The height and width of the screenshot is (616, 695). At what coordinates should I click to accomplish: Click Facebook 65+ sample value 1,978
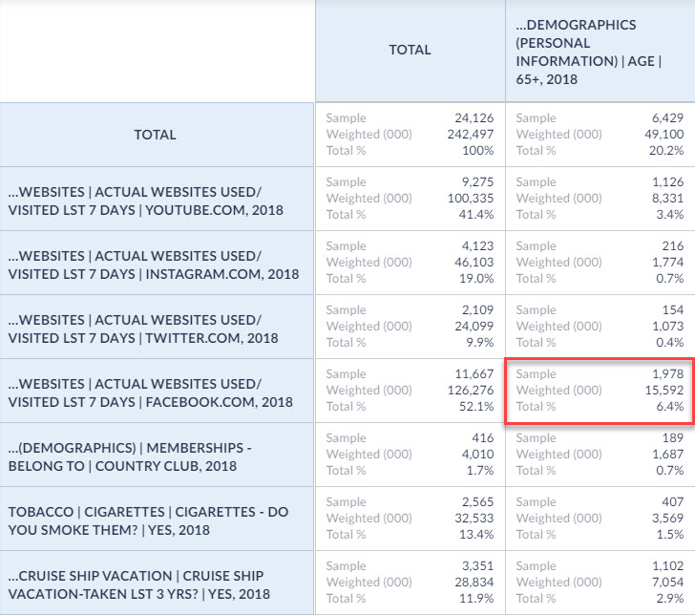[x=667, y=373]
